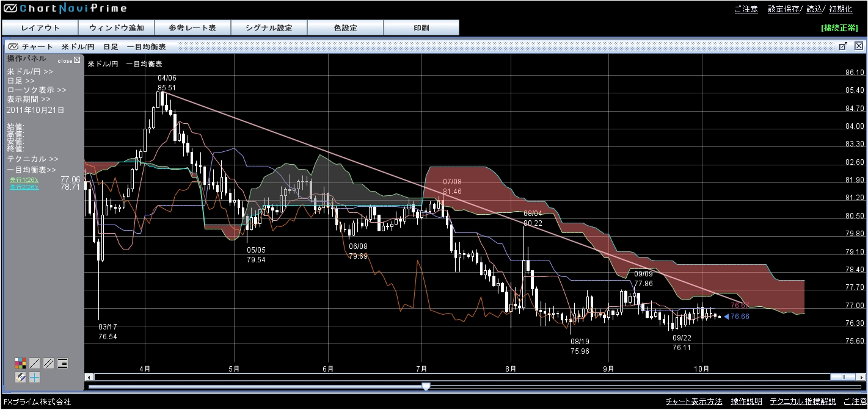Open the シグナル設定 menu
The image size is (868, 410).
tap(269, 28)
